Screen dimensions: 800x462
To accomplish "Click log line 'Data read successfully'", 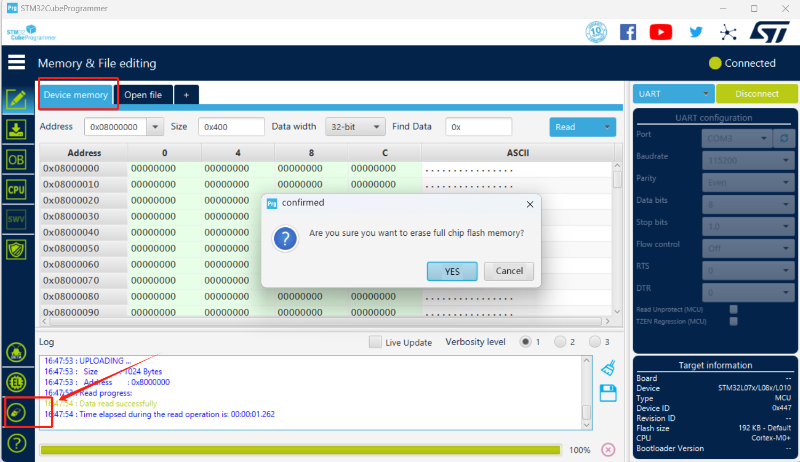I will click(118, 403).
